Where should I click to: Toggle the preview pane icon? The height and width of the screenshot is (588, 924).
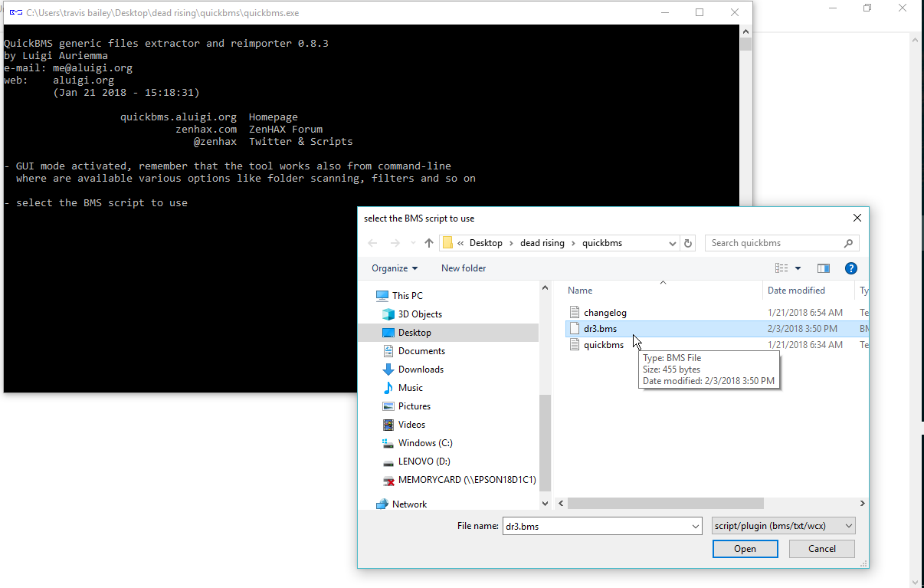coord(824,268)
